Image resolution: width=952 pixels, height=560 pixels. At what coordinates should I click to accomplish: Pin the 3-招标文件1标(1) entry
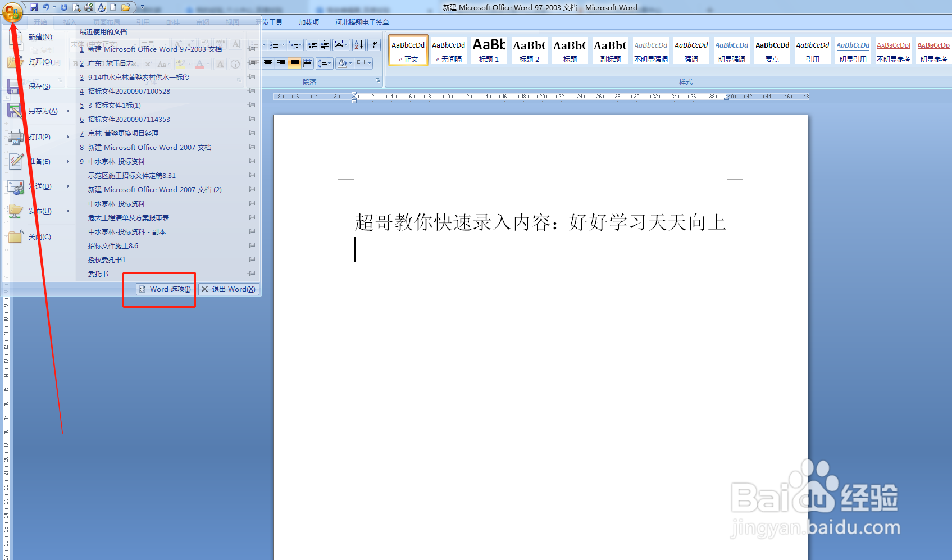point(252,105)
